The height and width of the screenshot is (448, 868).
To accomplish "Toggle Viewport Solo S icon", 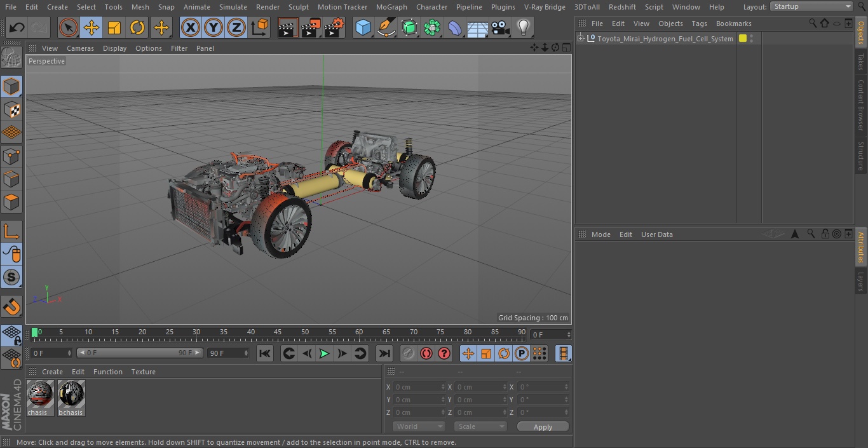I will point(11,277).
